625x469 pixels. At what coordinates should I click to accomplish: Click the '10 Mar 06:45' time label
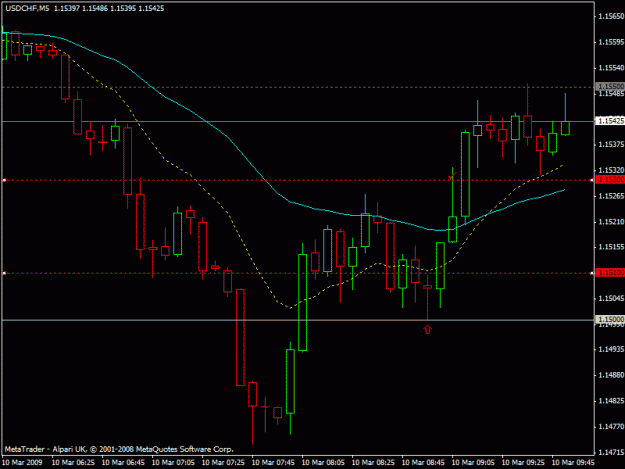pos(123,463)
